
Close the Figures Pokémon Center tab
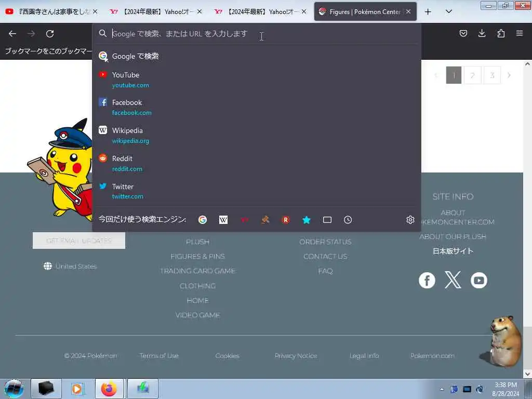408,11
